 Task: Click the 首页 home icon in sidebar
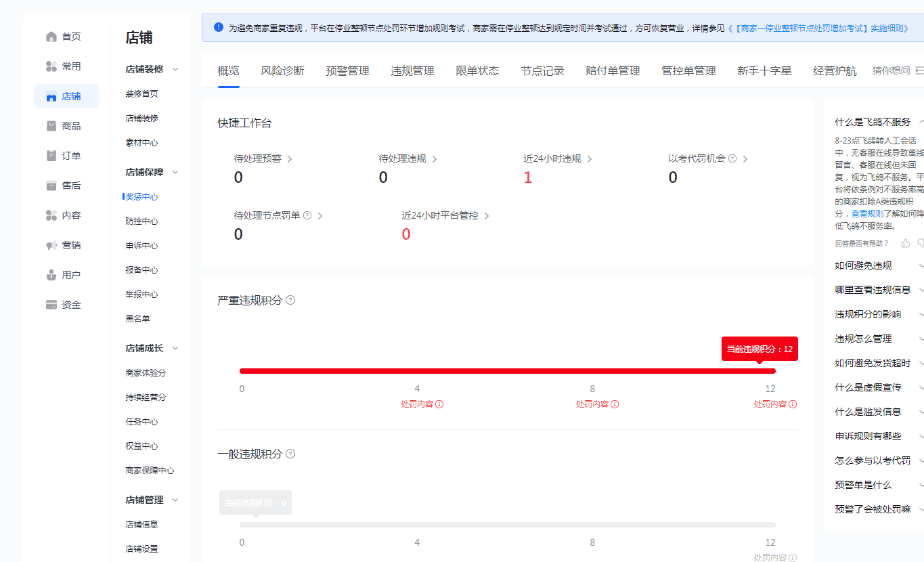[51, 37]
